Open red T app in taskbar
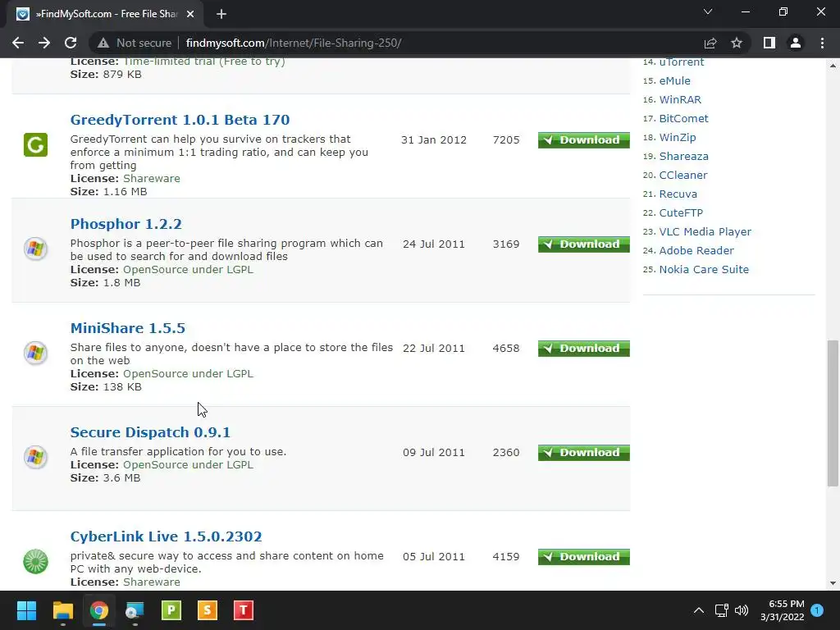The image size is (840, 630). (243, 610)
